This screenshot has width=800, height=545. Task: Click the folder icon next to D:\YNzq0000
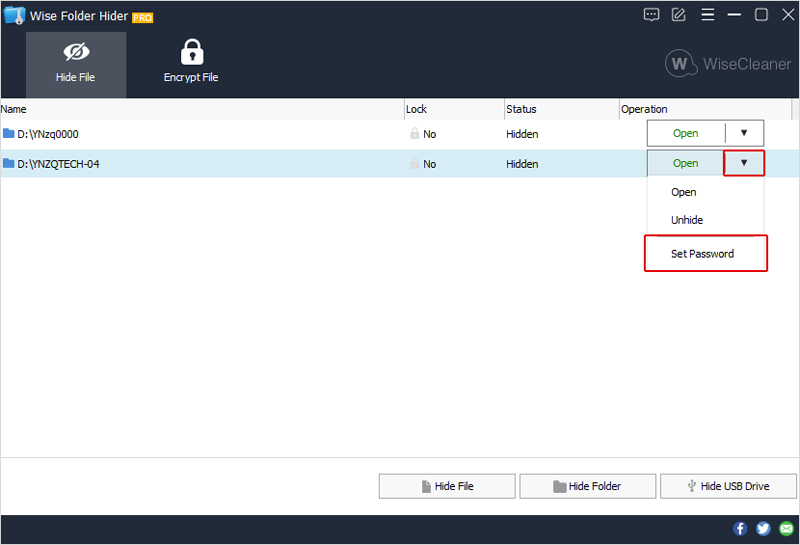[8, 134]
